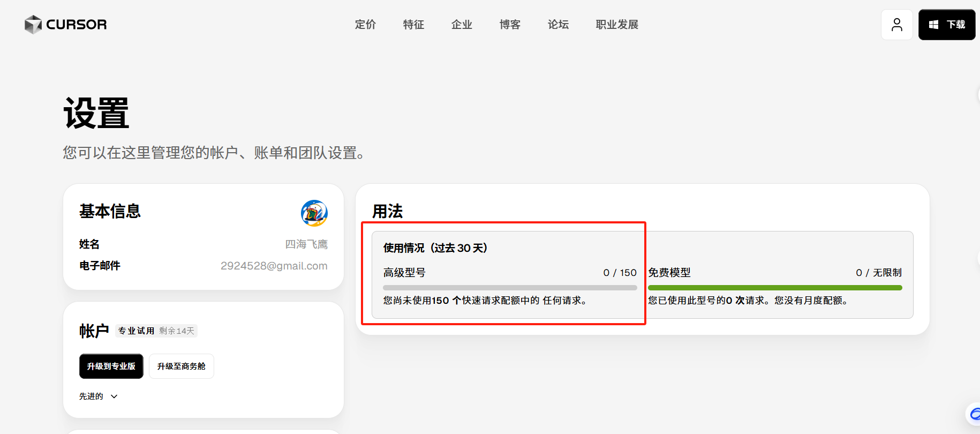Open the 职业发展 careers link
The image size is (980, 434).
pyautogui.click(x=617, y=25)
